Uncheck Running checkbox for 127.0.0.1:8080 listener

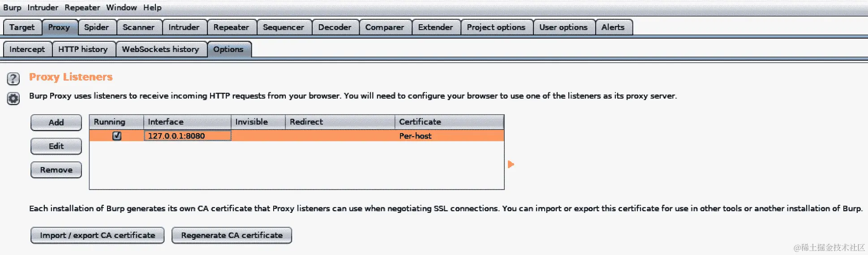click(x=117, y=136)
